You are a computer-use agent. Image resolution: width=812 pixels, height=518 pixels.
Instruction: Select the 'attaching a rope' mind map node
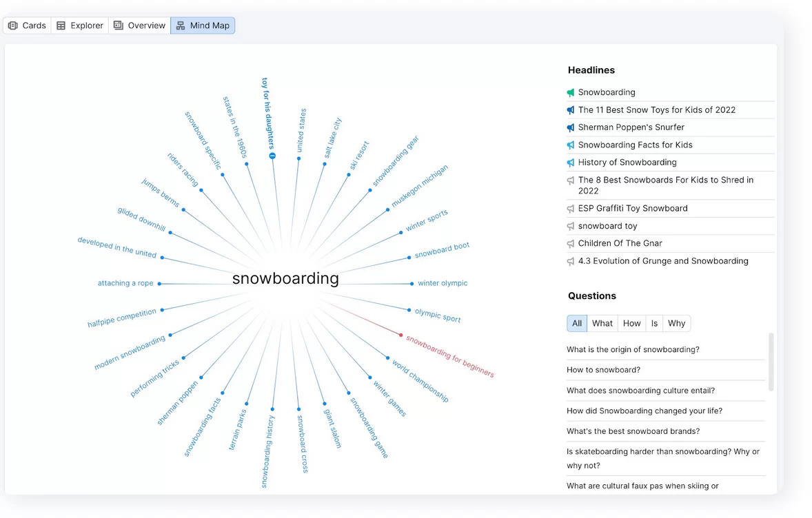tap(125, 283)
